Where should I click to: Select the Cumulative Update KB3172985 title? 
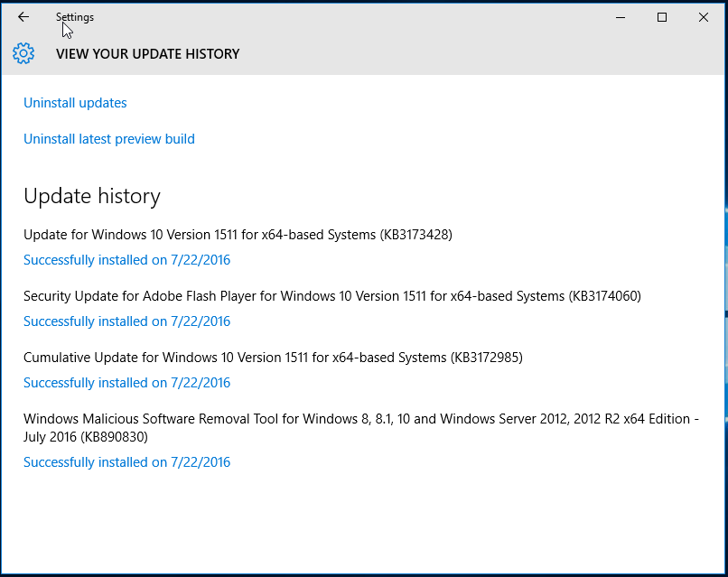click(273, 358)
